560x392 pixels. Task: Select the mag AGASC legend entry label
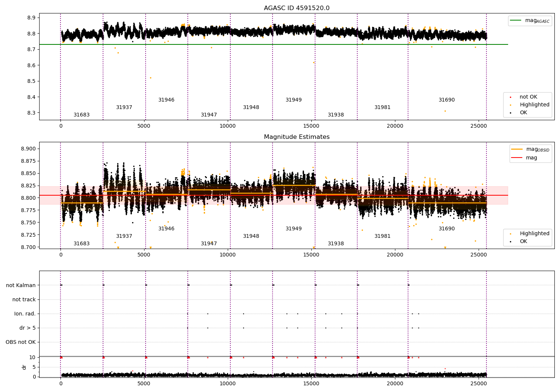click(537, 21)
